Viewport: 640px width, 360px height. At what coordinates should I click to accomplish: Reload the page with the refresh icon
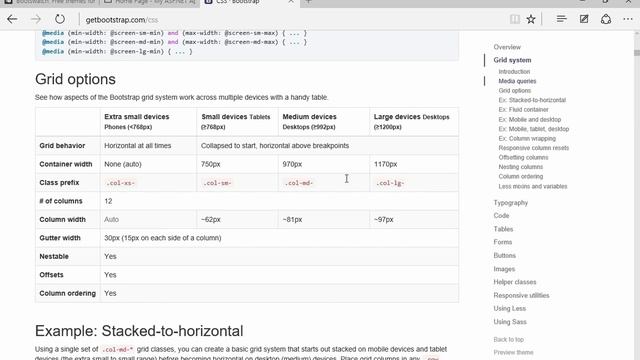(x=60, y=19)
